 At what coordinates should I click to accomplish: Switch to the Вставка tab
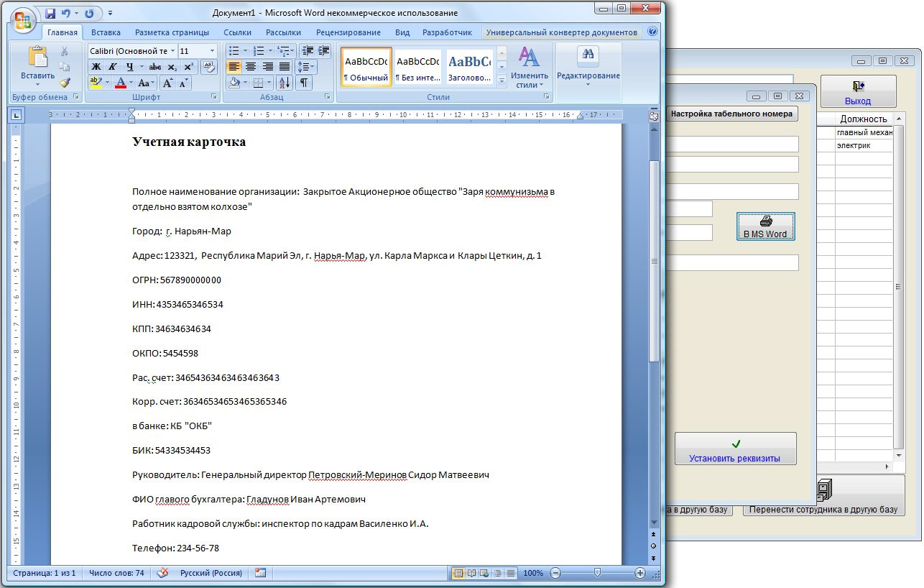106,32
